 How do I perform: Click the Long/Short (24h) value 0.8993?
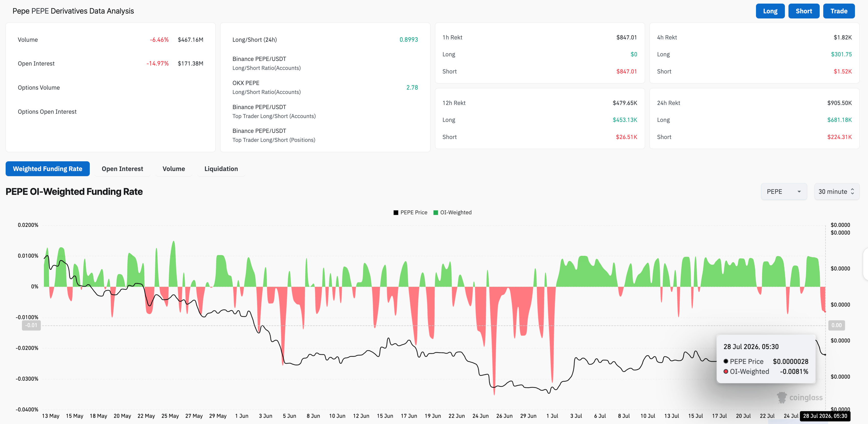click(x=408, y=39)
